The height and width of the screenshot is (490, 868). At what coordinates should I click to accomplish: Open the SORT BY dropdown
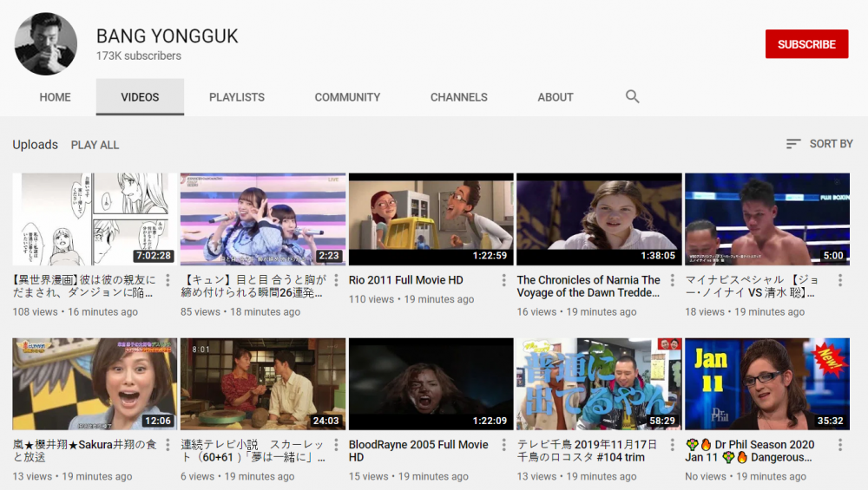[819, 144]
